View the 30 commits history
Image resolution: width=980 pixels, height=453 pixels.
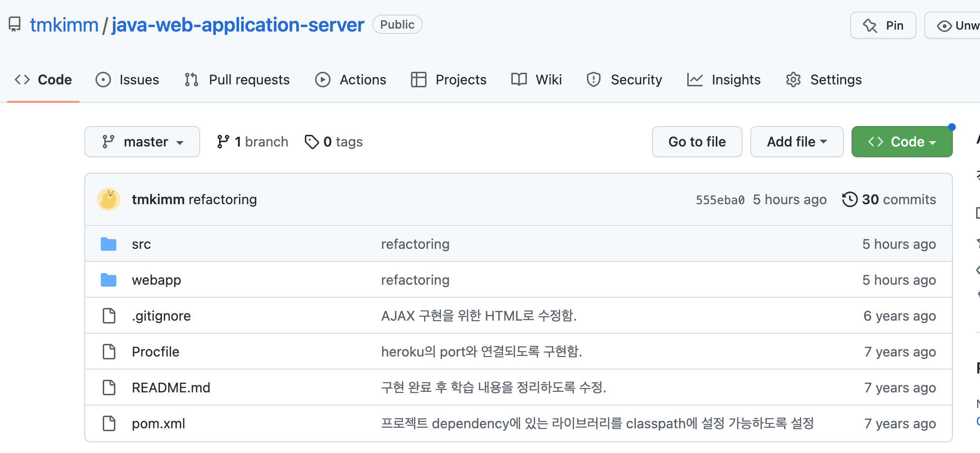889,199
